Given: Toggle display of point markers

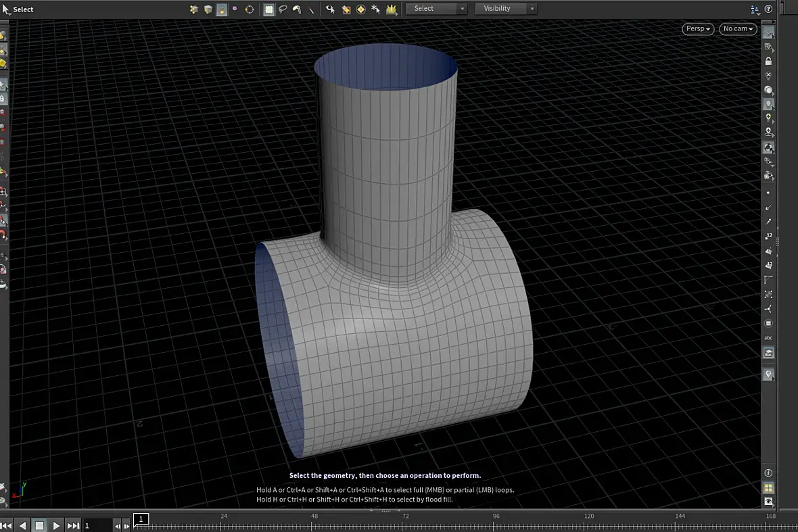Looking at the screenshot, I should click(768, 193).
